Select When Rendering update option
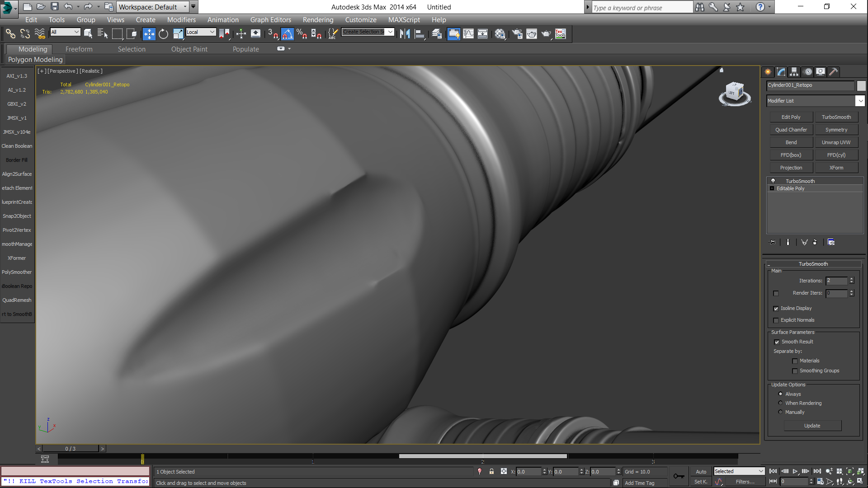Screen dimensions: 868x488 point(780,403)
